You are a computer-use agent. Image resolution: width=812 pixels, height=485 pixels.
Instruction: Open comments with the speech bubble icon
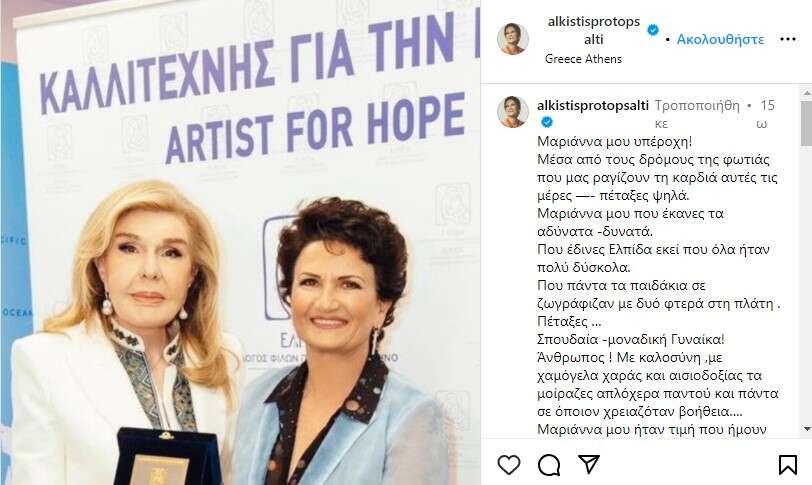(x=548, y=465)
